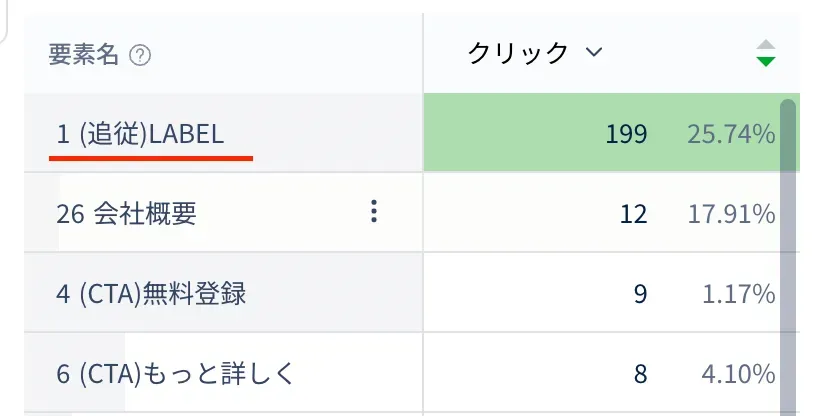The width and height of the screenshot is (832, 416).
Task: Click the help icon beside 要素名
Action: (x=141, y=55)
